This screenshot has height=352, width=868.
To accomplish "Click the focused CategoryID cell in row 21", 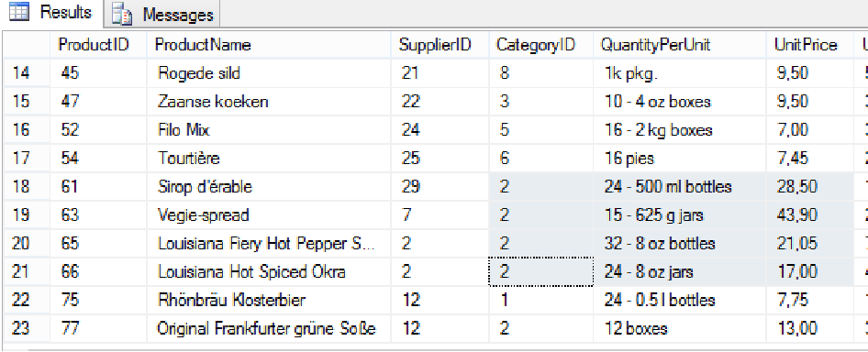I will click(x=540, y=271).
